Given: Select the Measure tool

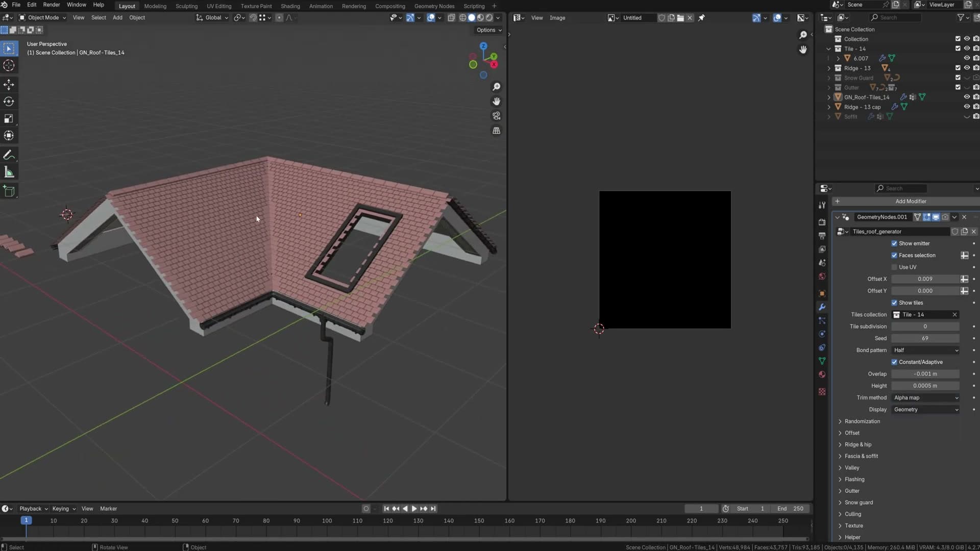Looking at the screenshot, I should [x=9, y=172].
